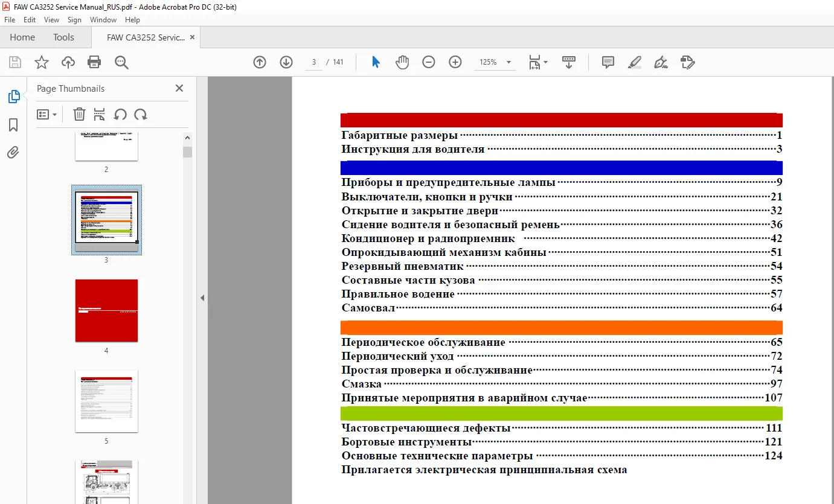Zoom out with minus button
Screen dimensions: 834x504
click(x=429, y=62)
